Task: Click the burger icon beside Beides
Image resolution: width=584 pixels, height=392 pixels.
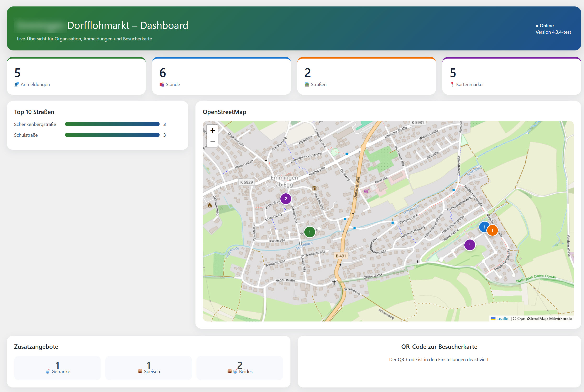Action: (x=230, y=371)
